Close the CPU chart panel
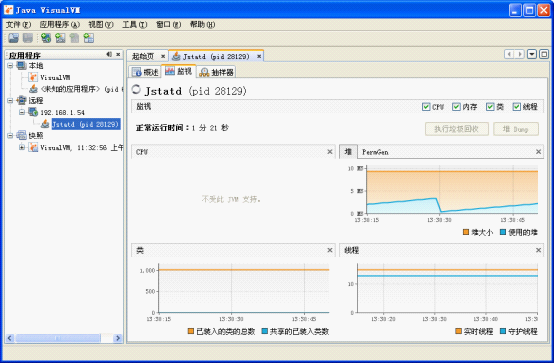 (330, 152)
